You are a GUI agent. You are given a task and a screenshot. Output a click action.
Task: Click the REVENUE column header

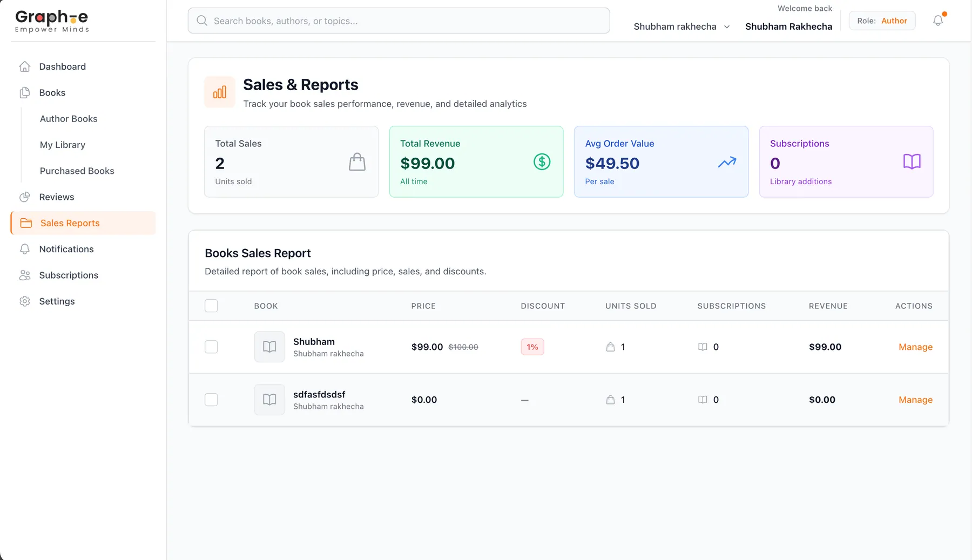tap(828, 306)
